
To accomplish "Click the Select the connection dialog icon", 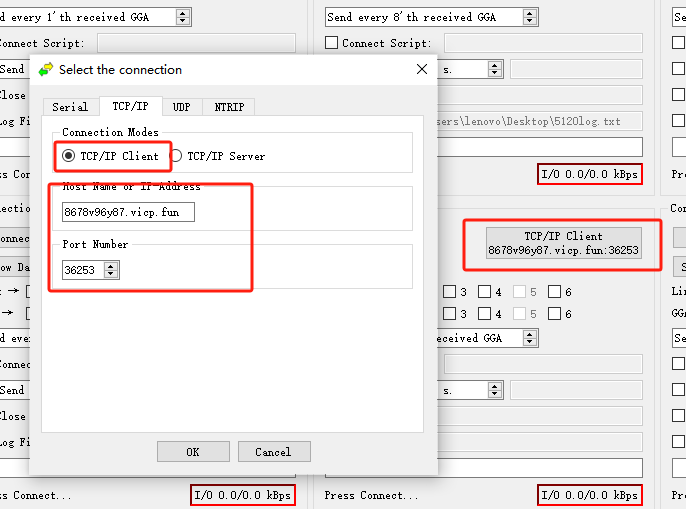I will pyautogui.click(x=46, y=70).
